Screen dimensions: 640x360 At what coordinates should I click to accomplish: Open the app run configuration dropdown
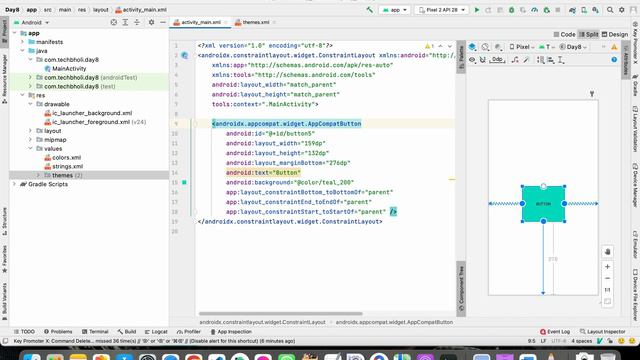[x=394, y=10]
